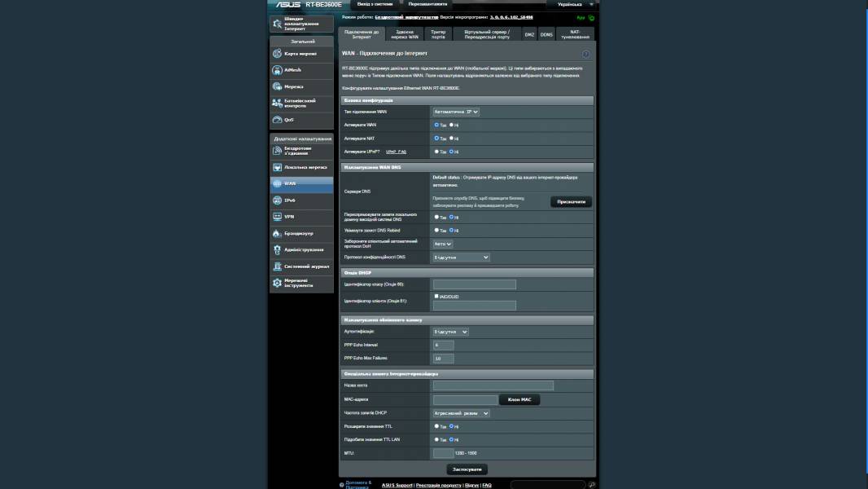Screen dimensions: 868x489
Task: Open the Мережа globe icon in the sidebar
Action: pyautogui.click(x=278, y=86)
